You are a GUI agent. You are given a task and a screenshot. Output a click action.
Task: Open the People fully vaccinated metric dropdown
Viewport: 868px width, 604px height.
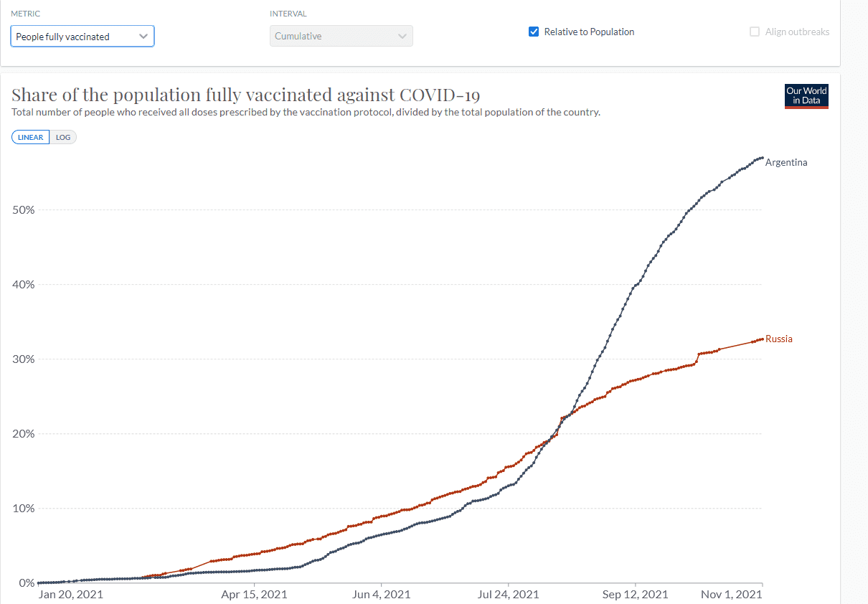click(82, 37)
